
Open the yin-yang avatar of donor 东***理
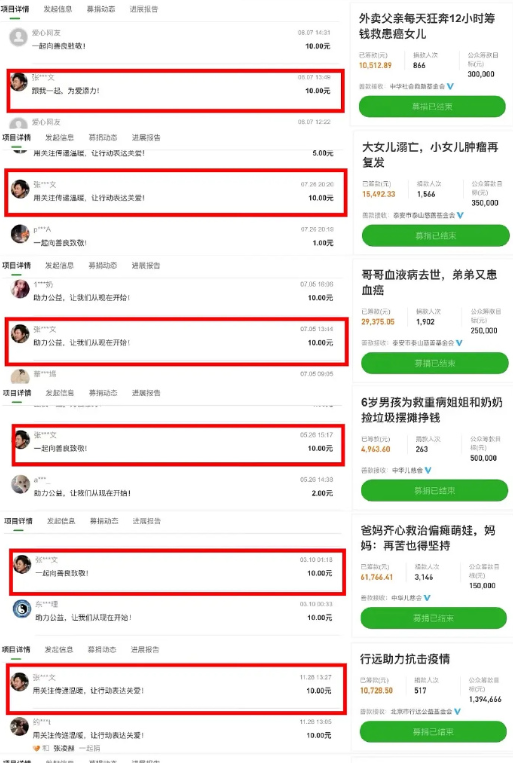(x=21, y=609)
